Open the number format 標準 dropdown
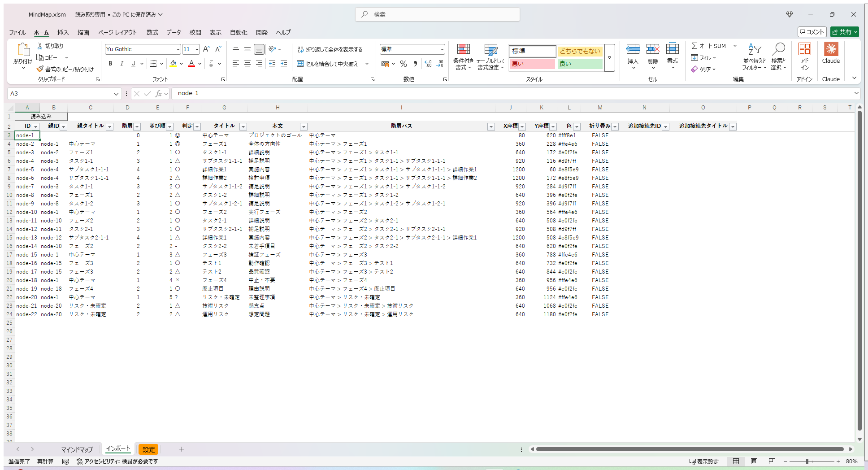 point(442,49)
